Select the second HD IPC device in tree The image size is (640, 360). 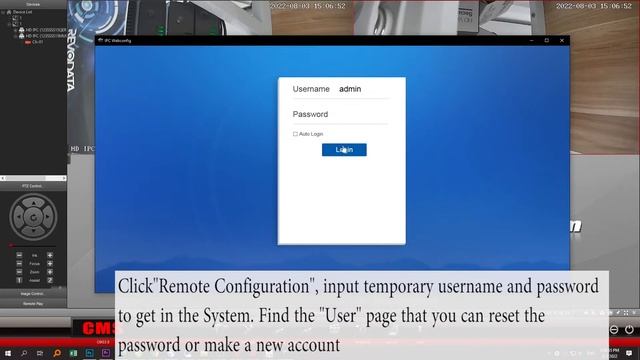pyautogui.click(x=42, y=36)
